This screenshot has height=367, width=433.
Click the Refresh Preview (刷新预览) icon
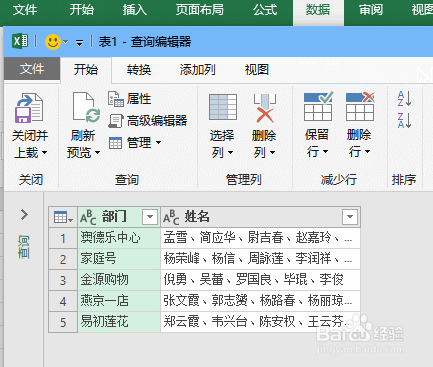(x=86, y=108)
